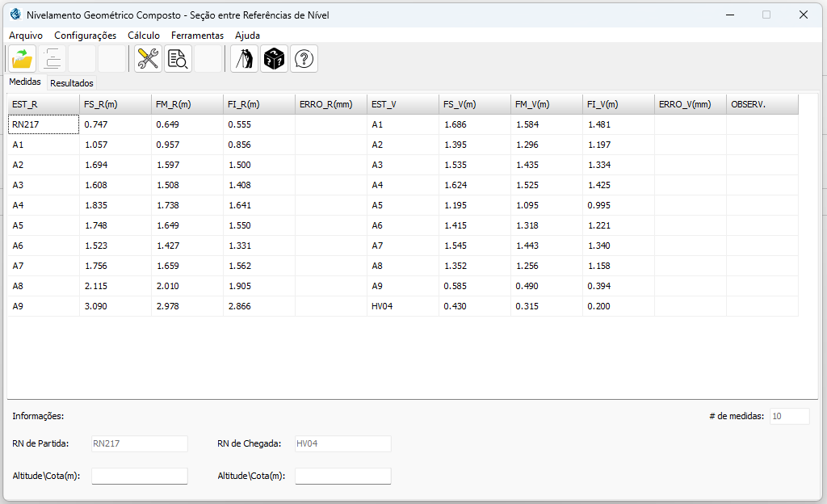Image resolution: width=827 pixels, height=504 pixels.
Task: Select the A5 cell in the EST_R column
Action: (x=44, y=225)
